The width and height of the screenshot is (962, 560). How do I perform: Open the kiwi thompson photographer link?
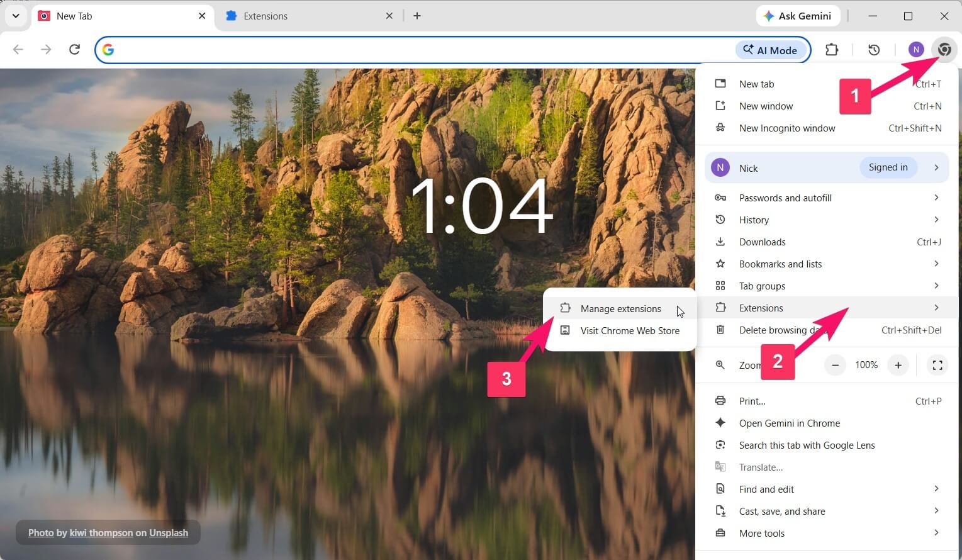pos(101,532)
